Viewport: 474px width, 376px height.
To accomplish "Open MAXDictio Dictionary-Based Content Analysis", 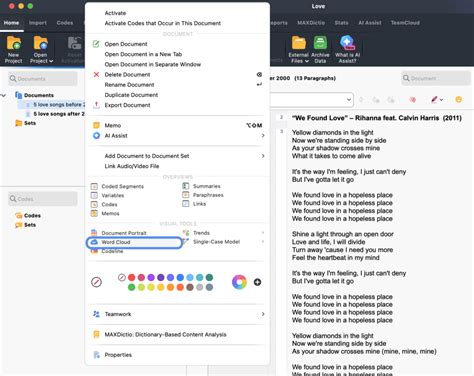I will pos(165,334).
